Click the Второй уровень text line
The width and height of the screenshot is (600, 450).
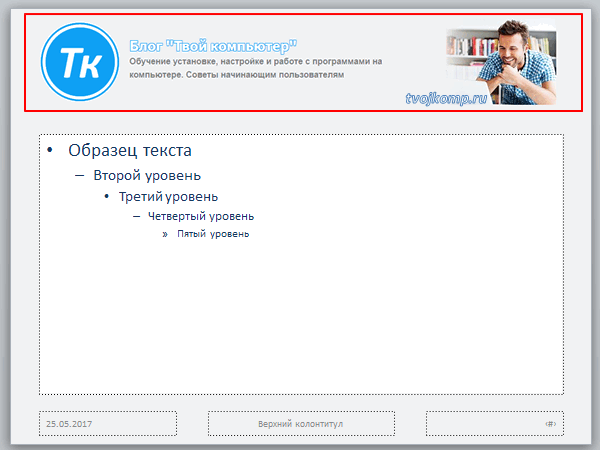point(147,176)
